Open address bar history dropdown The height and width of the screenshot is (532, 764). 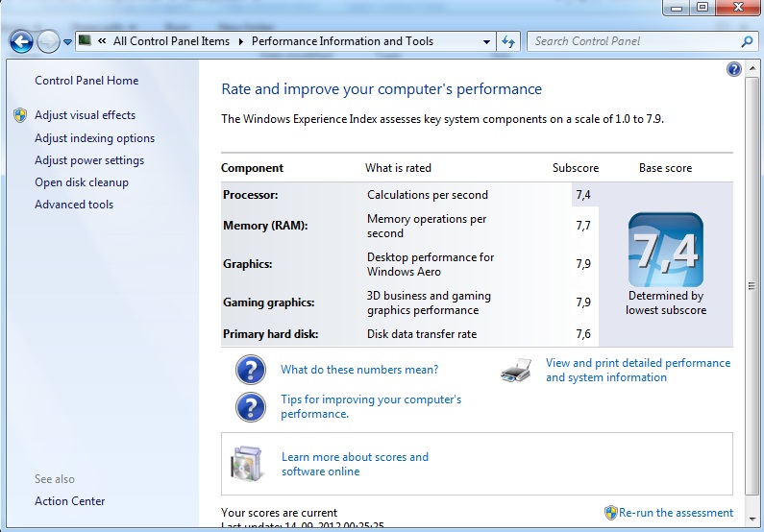486,42
